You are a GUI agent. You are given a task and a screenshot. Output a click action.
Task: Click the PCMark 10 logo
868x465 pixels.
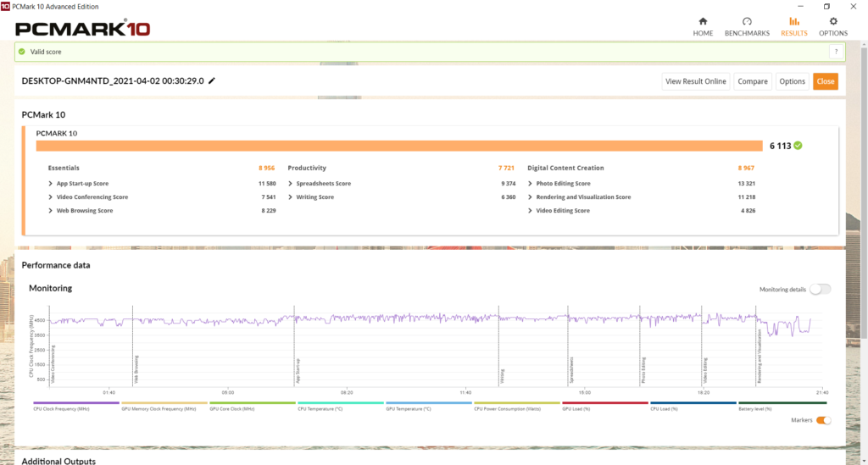(x=83, y=29)
